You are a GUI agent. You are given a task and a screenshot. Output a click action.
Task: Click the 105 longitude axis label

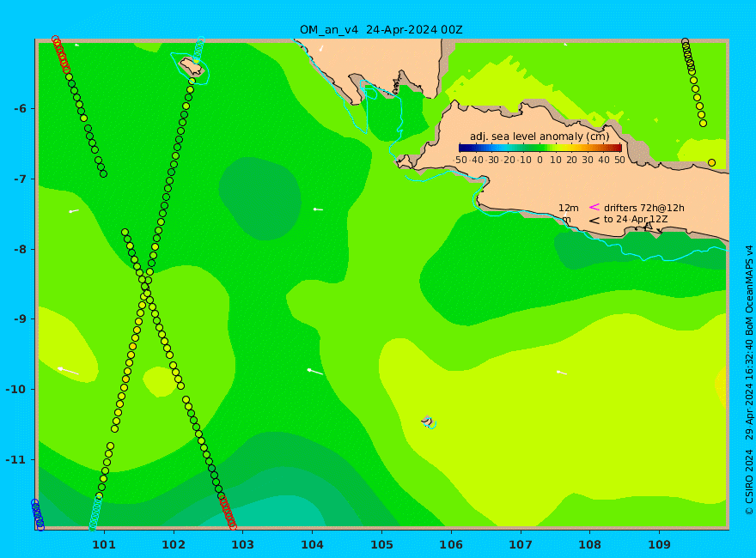point(381,545)
